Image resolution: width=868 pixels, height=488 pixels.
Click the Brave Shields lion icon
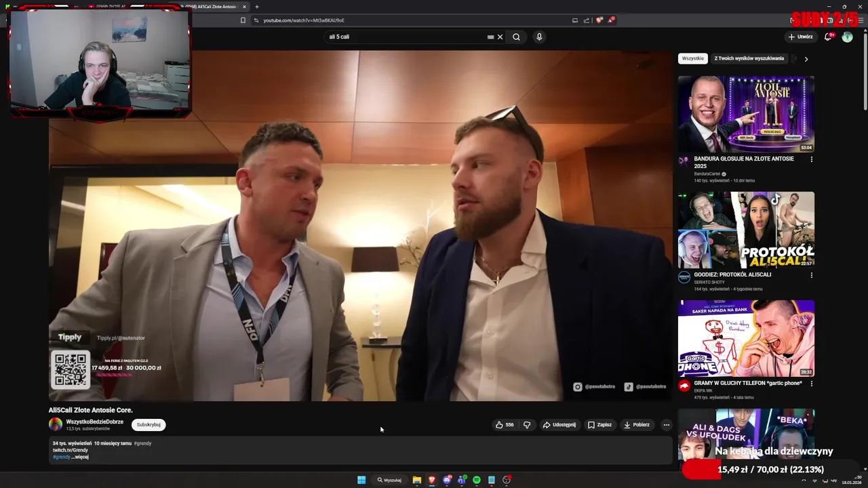pos(599,20)
